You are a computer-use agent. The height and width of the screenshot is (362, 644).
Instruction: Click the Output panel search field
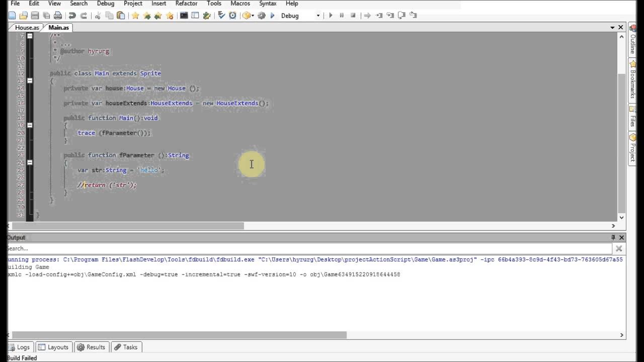pos(309,248)
